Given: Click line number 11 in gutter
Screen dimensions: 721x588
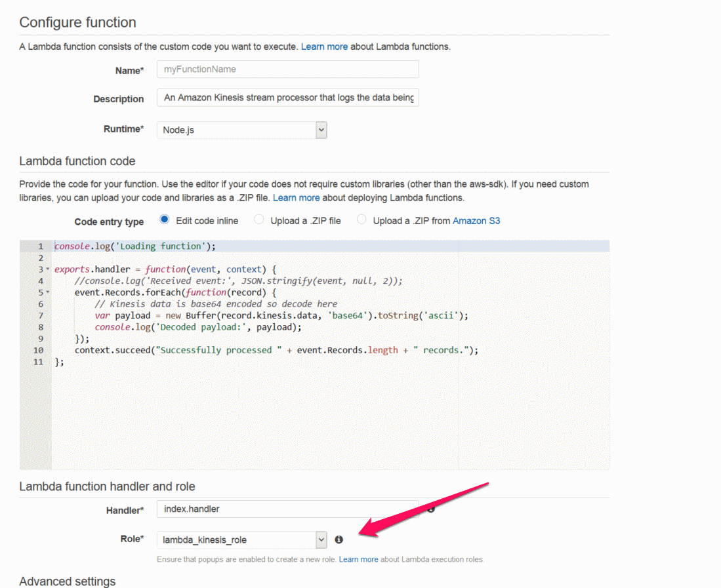Looking at the screenshot, I should (38, 362).
